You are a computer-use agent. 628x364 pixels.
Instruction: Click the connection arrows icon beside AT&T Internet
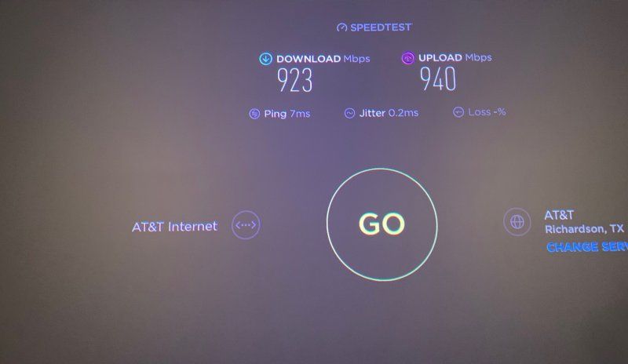tap(246, 225)
